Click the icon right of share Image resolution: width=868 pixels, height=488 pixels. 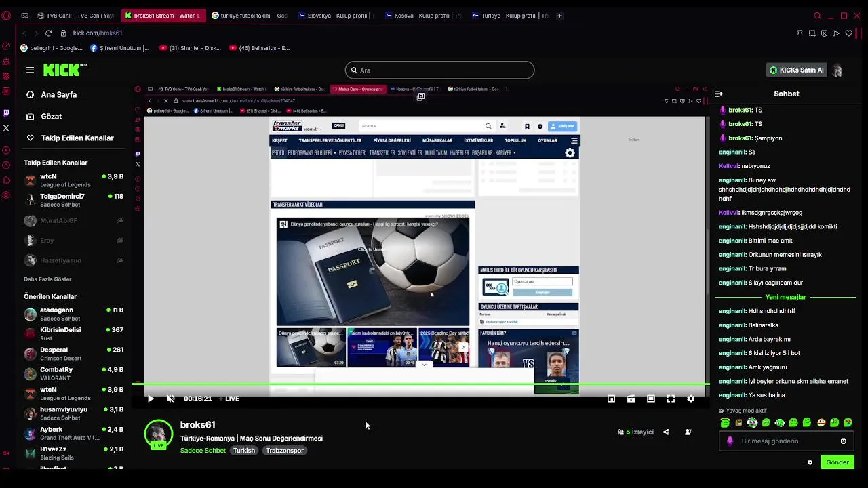[x=688, y=432]
